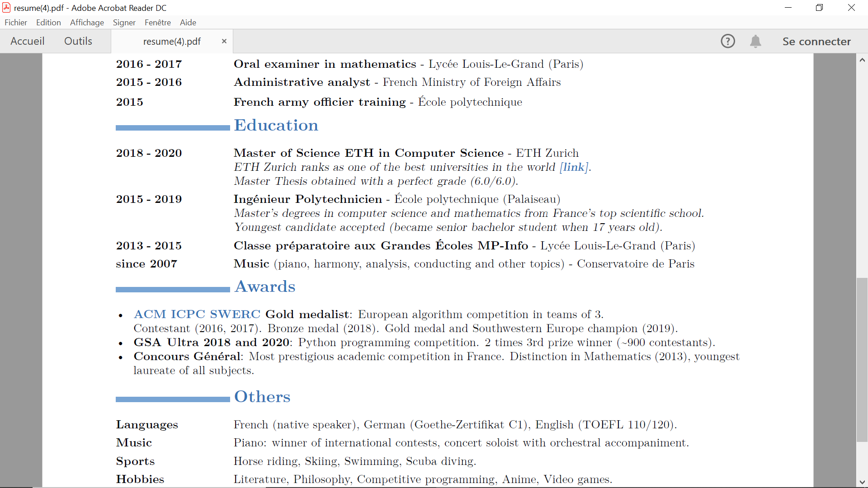Screen dimensions: 868x488
Task: Click the scroll down arrow of the scrollbar
Action: pos(862,482)
